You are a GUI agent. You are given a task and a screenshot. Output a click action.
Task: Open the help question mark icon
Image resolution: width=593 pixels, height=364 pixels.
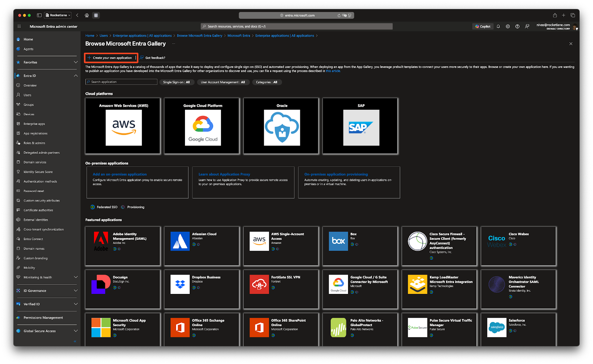pyautogui.click(x=517, y=26)
